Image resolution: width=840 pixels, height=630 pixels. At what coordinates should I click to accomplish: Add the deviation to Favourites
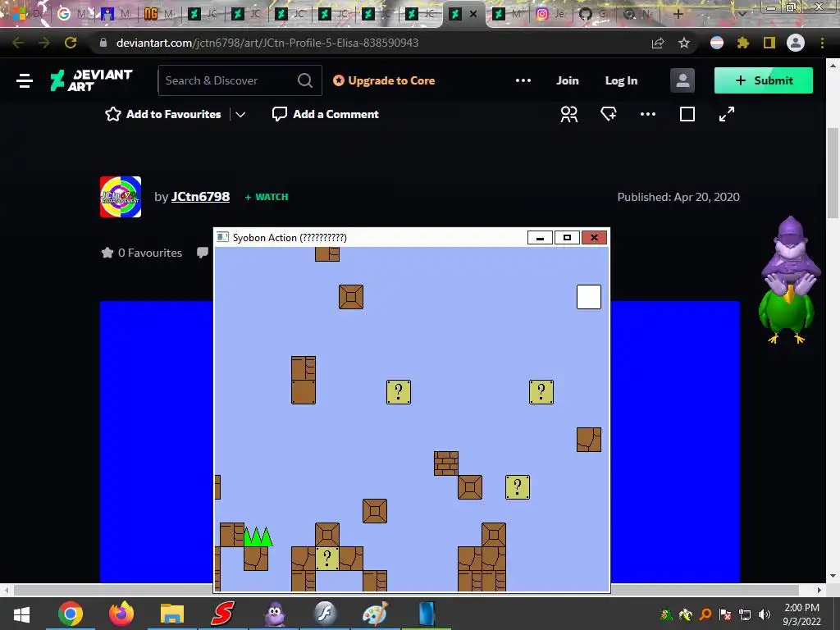163,114
